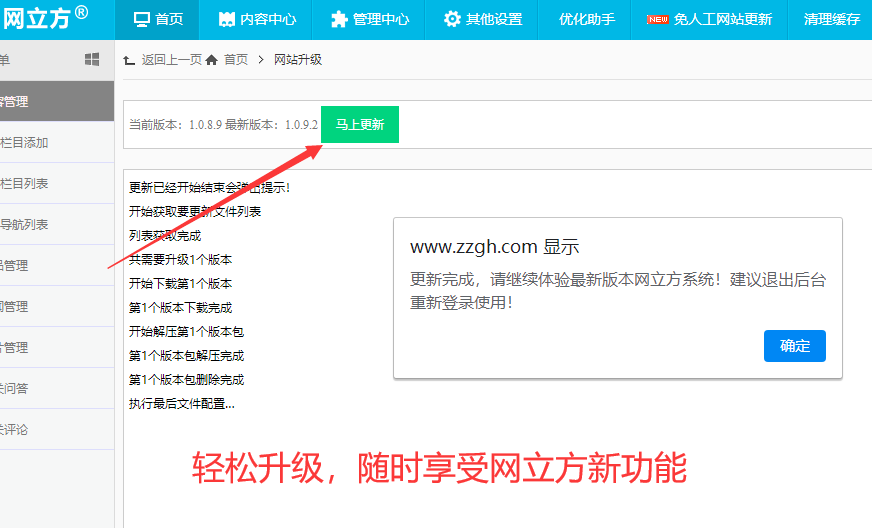Open the 问答 sidebar item
This screenshot has height=528, width=872.
pos(57,388)
